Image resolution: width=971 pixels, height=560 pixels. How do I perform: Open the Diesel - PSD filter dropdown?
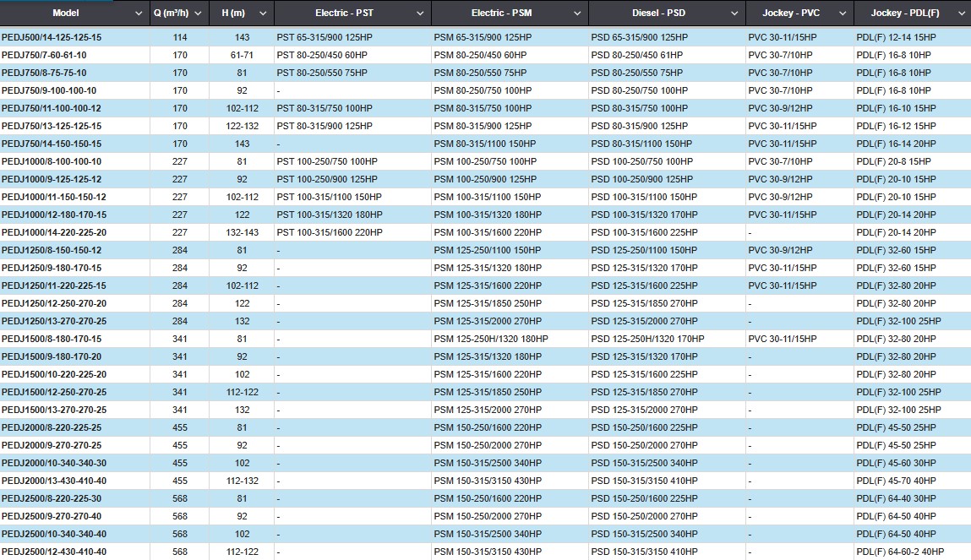click(x=734, y=13)
